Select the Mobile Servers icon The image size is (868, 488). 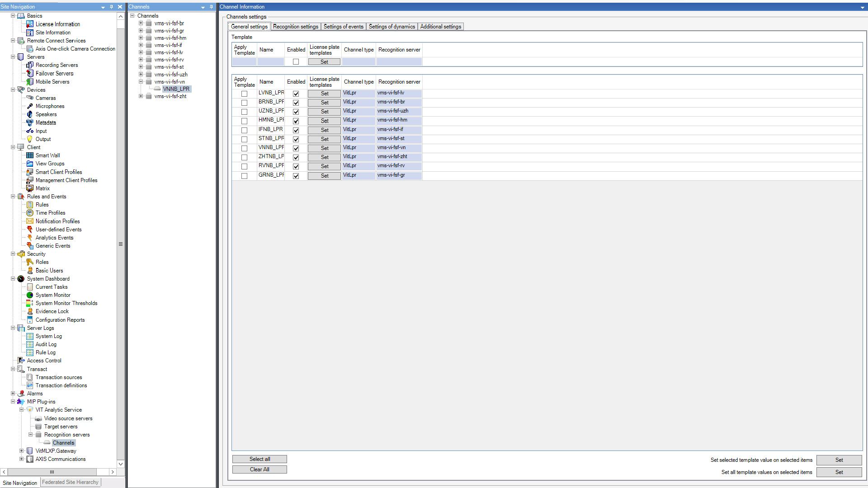tap(30, 82)
